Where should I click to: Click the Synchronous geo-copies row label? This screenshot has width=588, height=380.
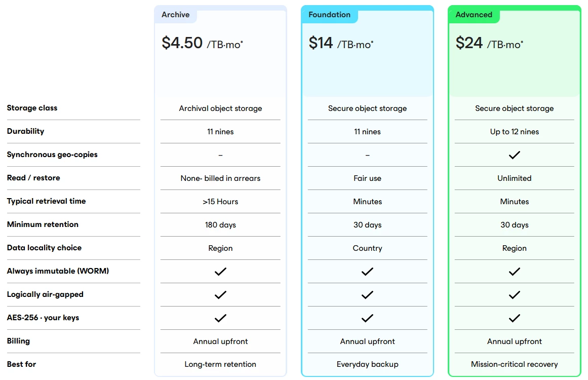(x=52, y=155)
